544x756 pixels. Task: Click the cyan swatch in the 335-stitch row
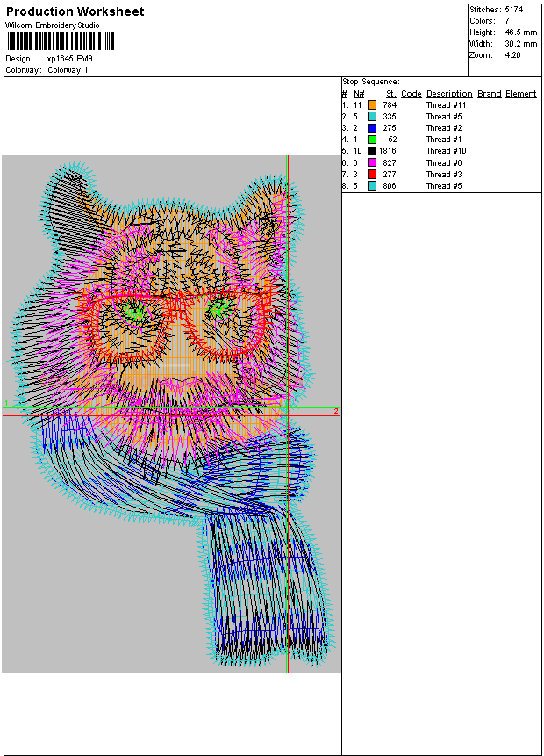pos(372,116)
